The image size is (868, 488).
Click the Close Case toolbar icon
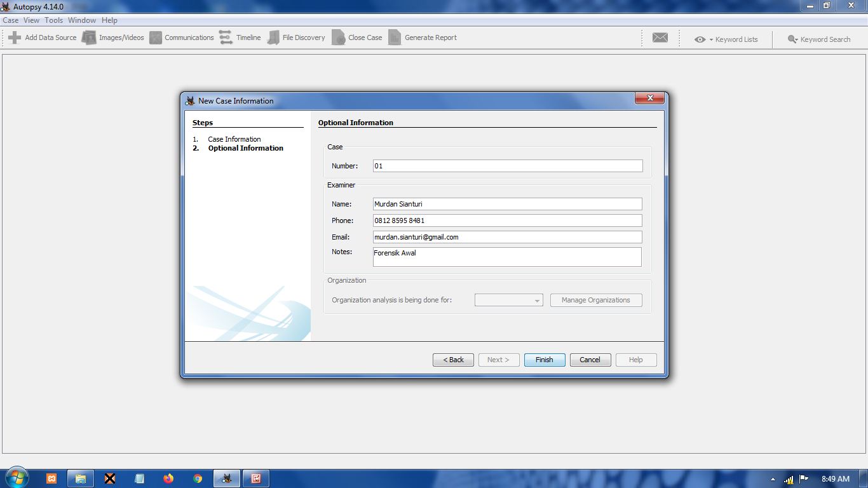click(x=339, y=37)
